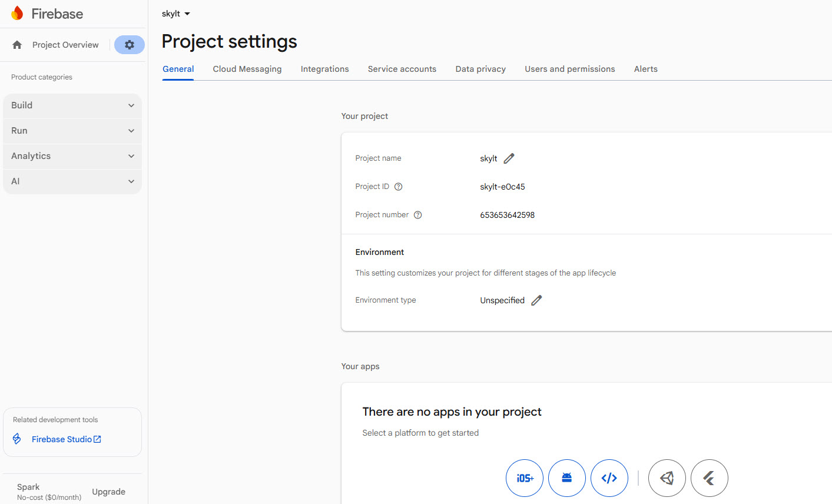Add a Web app

[x=609, y=478]
